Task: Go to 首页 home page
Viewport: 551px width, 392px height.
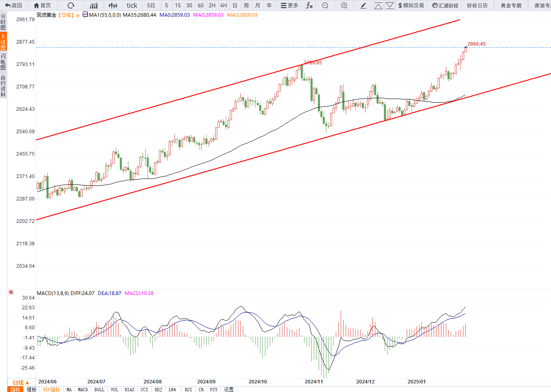Action: click(42, 5)
